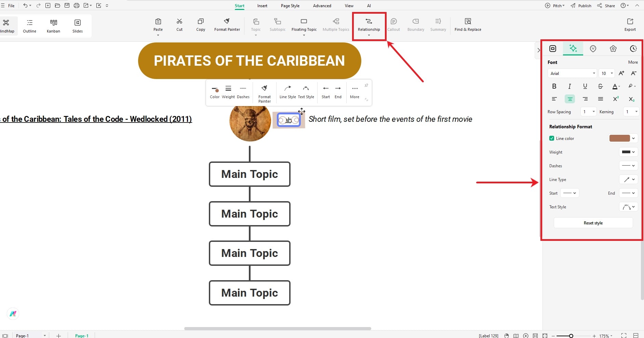Create a new file with plus icon
The width and height of the screenshot is (644, 338).
pyautogui.click(x=48, y=5)
